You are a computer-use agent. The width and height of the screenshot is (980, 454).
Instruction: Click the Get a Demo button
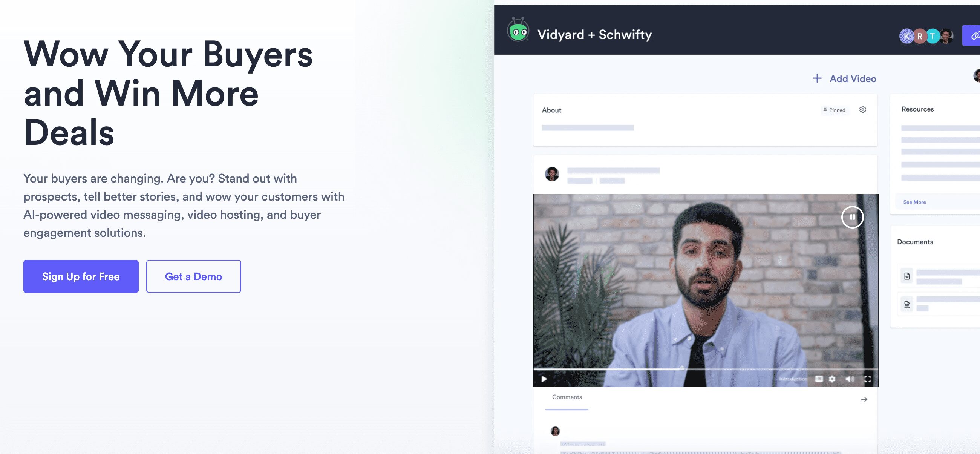click(193, 276)
